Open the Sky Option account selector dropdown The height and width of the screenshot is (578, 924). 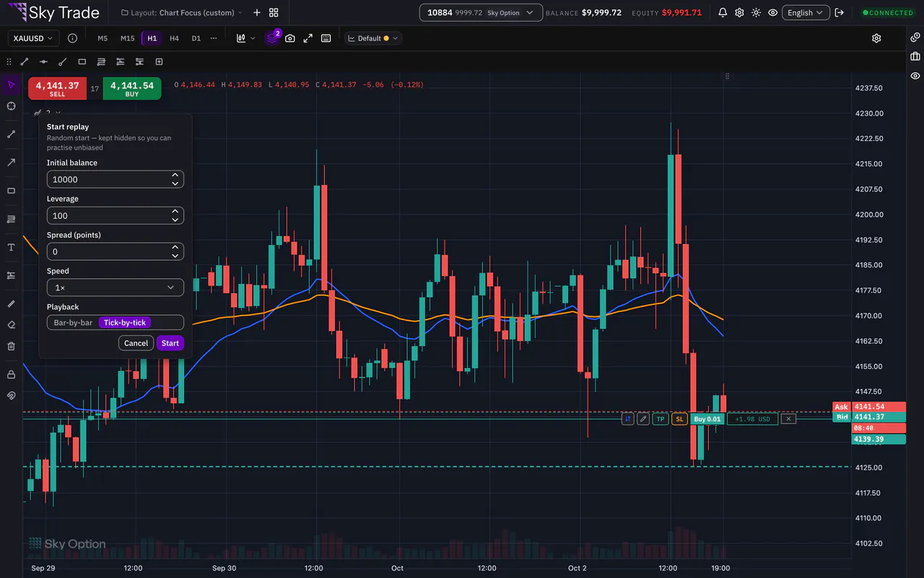[x=481, y=12]
